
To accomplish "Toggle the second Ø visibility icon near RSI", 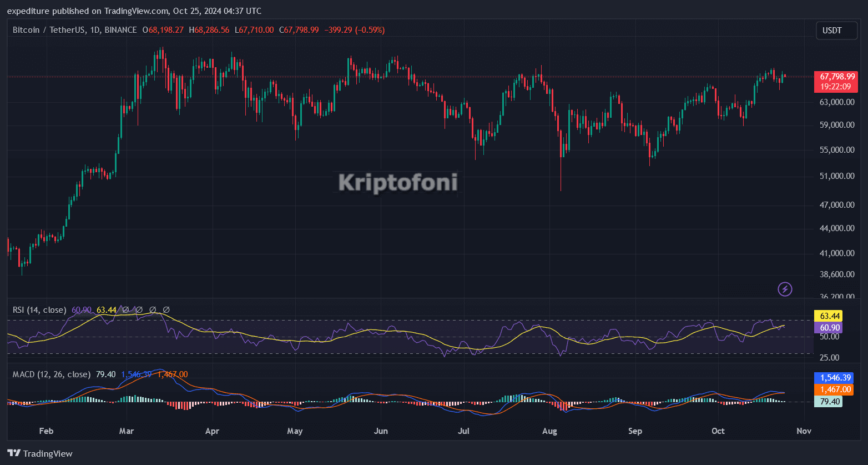I will point(139,309).
